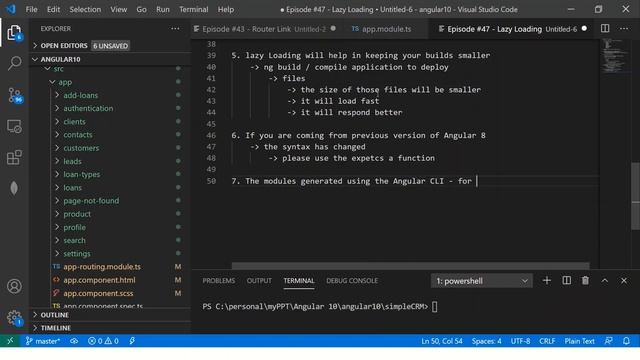This screenshot has width=640, height=360.
Task: Open the Manage gear icon
Action: coord(14,318)
